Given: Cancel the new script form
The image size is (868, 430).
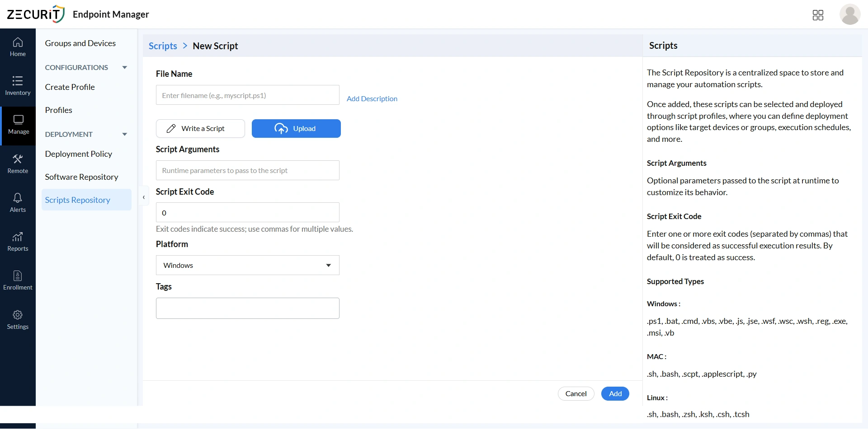Looking at the screenshot, I should click(x=576, y=393).
